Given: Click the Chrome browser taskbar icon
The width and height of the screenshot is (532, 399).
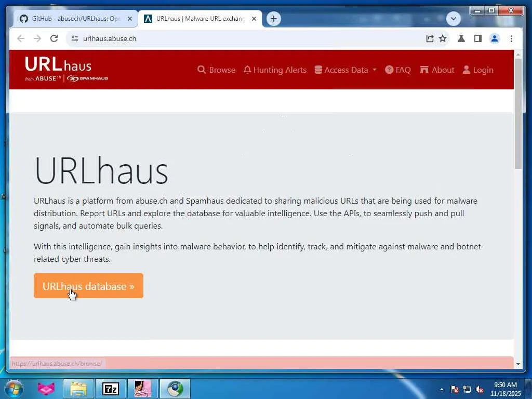Looking at the screenshot, I should (x=175, y=389).
